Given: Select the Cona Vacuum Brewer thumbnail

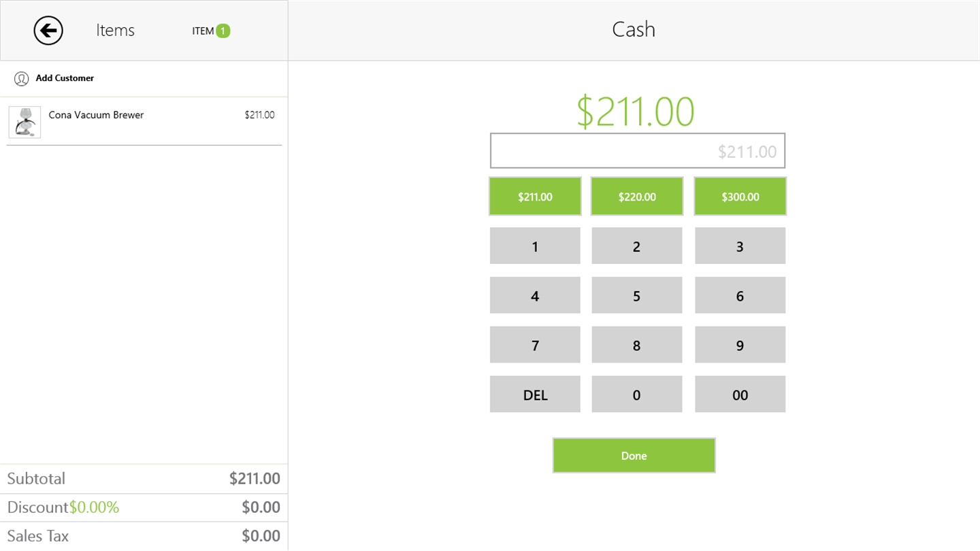Looking at the screenshot, I should (x=24, y=122).
